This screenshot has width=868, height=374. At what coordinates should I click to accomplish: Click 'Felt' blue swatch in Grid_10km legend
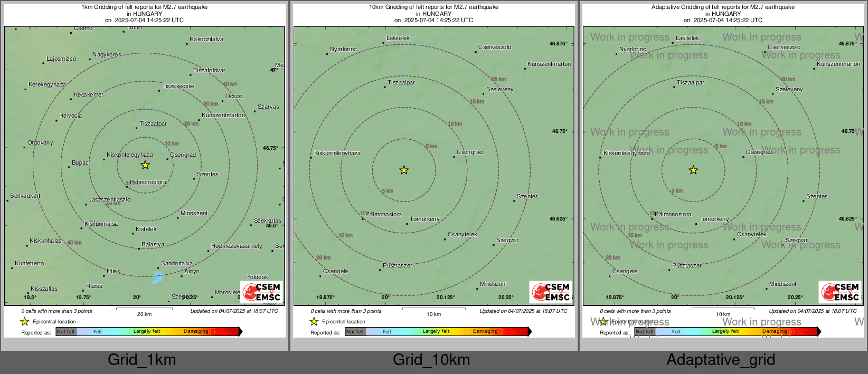click(387, 331)
